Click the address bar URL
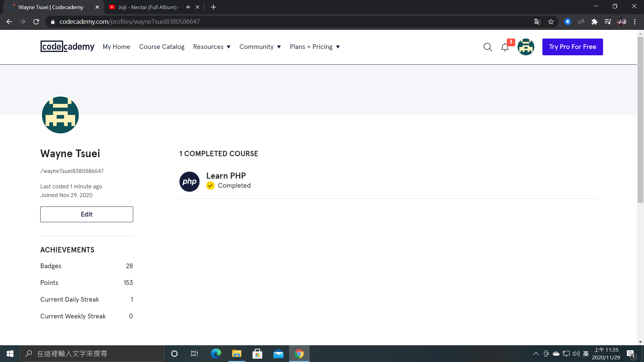 pyautogui.click(x=129, y=22)
